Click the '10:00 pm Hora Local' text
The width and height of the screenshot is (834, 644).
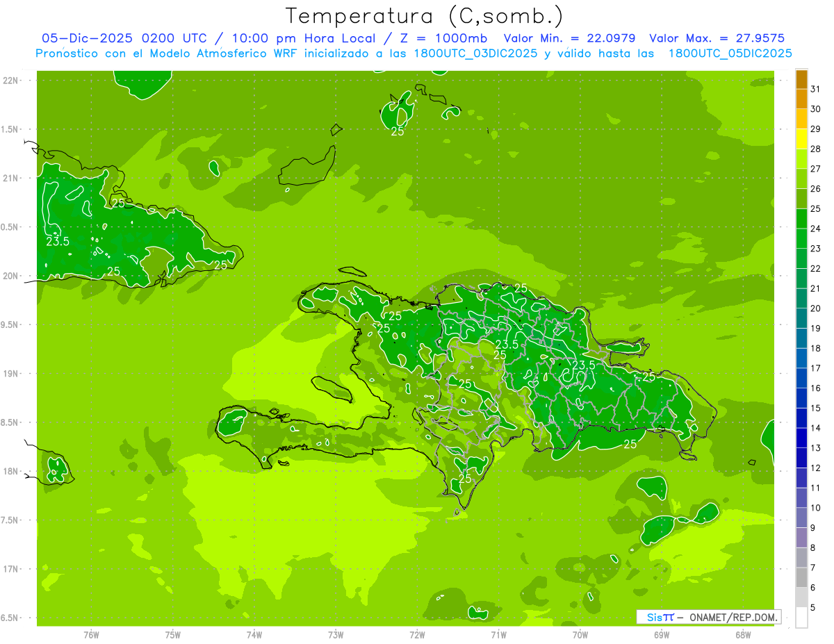coord(304,38)
